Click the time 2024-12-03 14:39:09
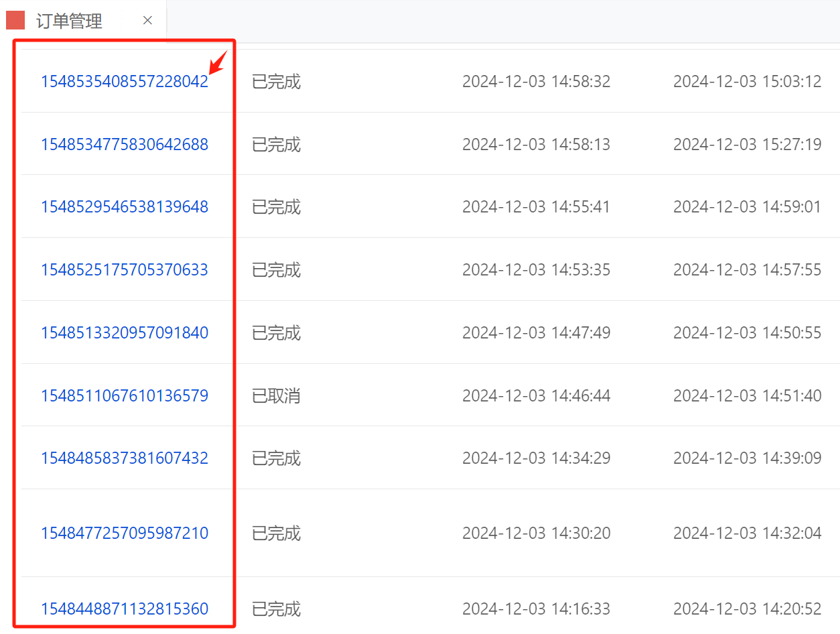840x634 pixels. [748, 458]
